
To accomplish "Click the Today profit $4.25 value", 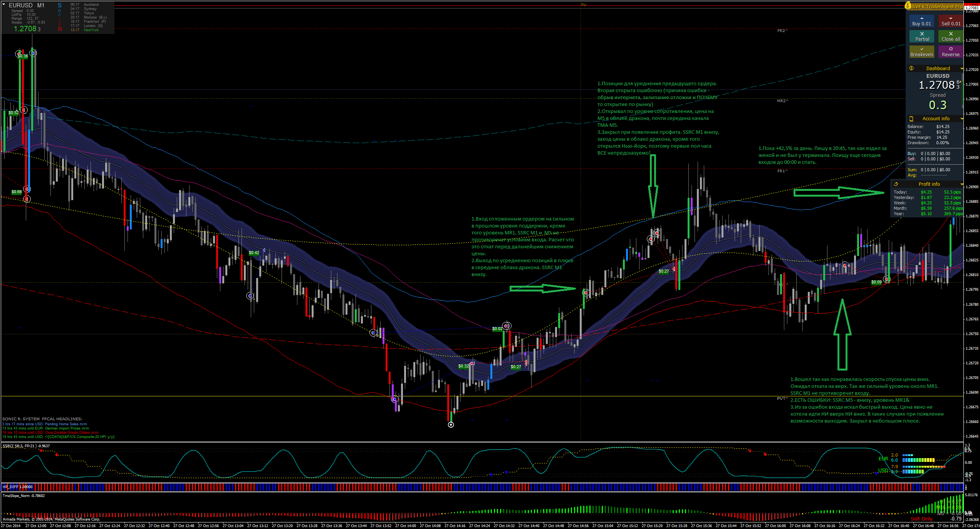I will (x=926, y=192).
